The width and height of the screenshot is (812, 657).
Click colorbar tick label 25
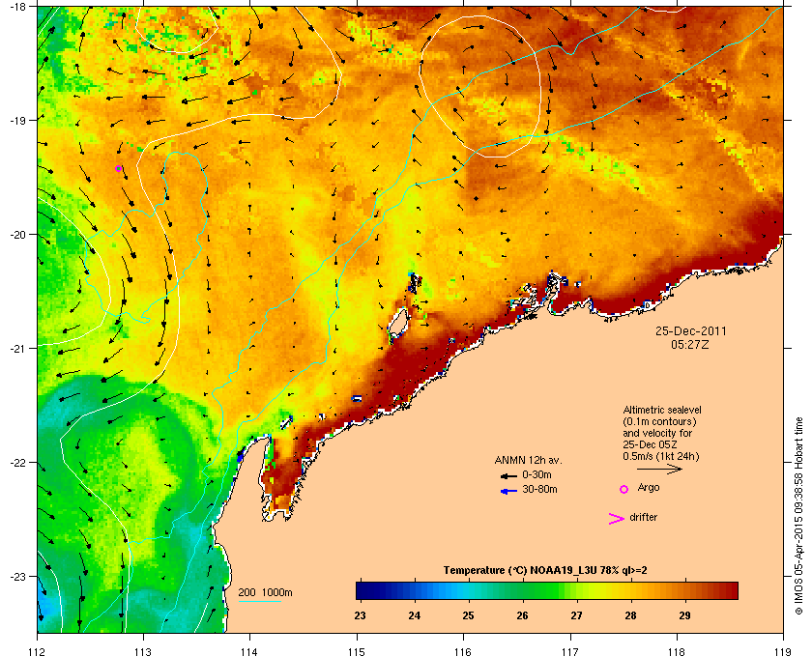[x=468, y=615]
